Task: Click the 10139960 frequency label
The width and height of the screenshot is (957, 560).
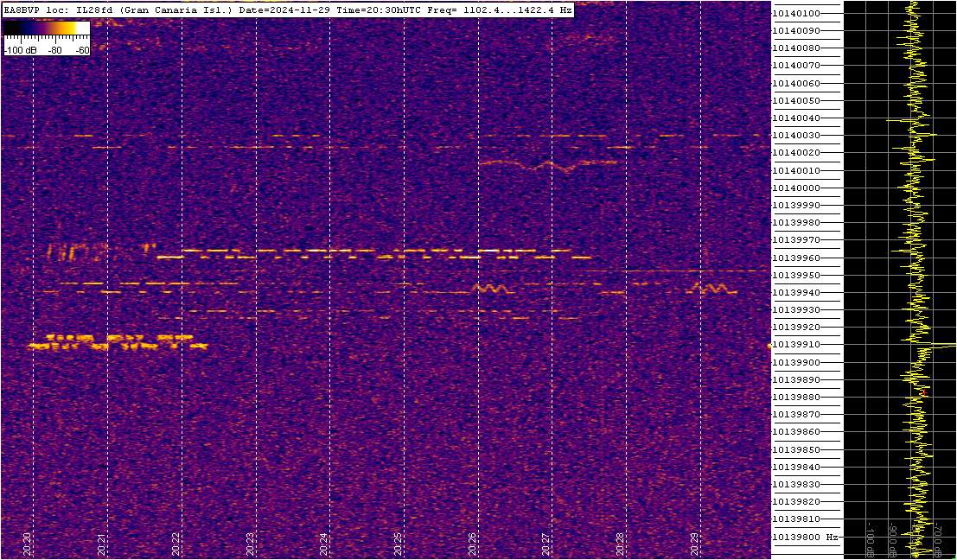Action: point(796,258)
